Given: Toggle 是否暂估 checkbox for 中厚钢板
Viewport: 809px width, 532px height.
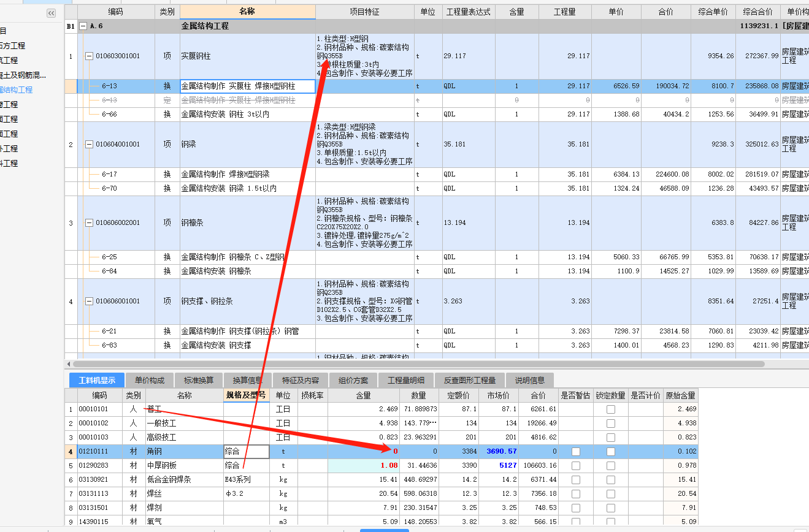Looking at the screenshot, I should [576, 466].
